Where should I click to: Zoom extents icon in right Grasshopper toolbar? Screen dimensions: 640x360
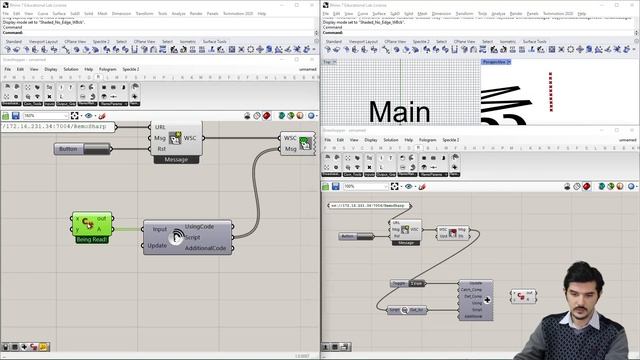pos(394,187)
